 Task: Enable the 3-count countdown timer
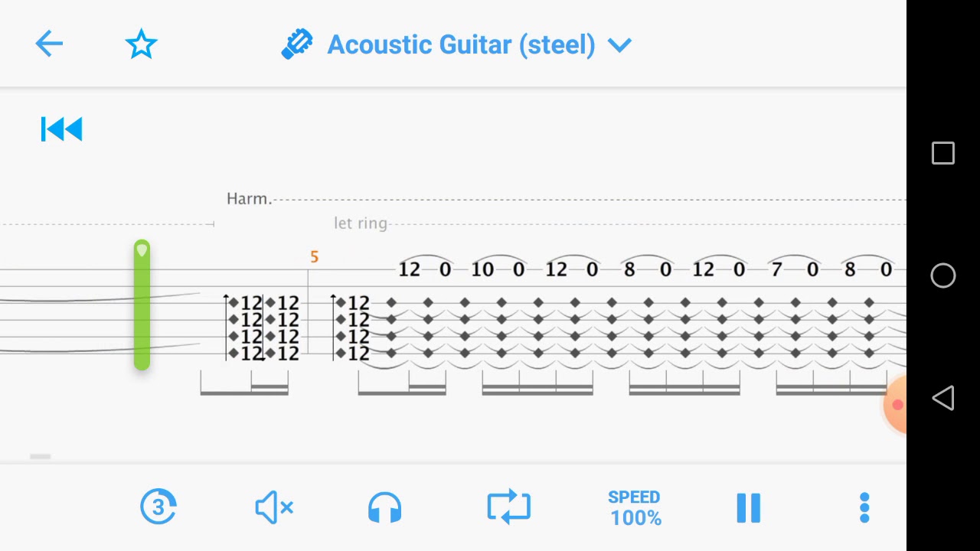[x=158, y=507]
